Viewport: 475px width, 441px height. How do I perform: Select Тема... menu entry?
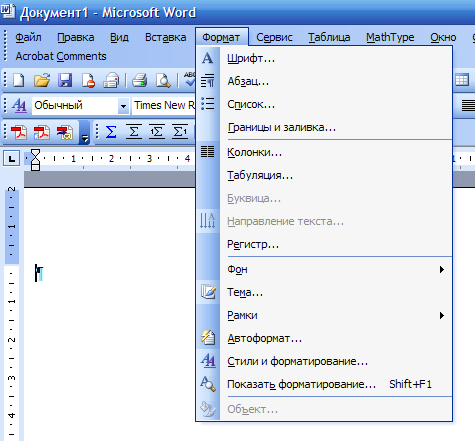pyautogui.click(x=324, y=292)
